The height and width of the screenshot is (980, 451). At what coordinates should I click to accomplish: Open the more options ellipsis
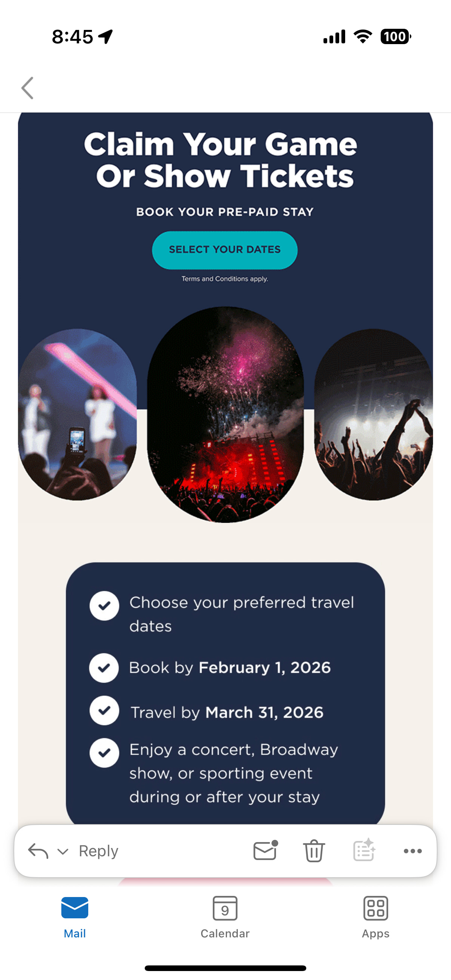[412, 851]
